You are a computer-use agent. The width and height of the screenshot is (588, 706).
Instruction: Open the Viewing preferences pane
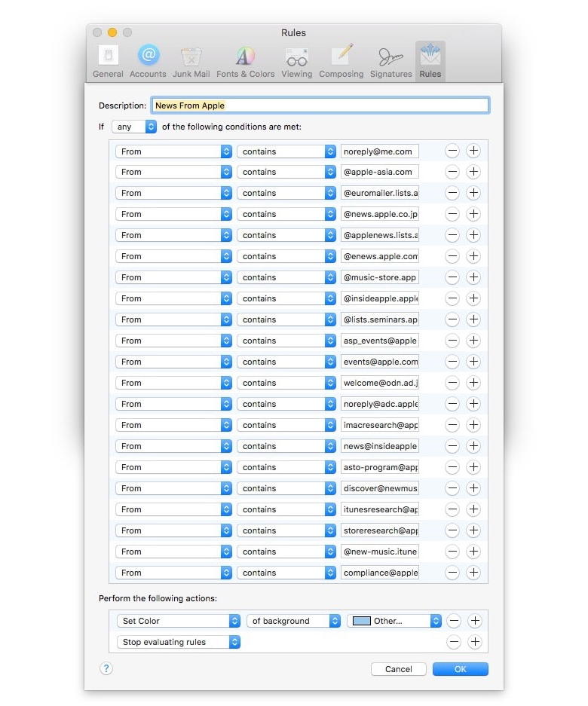click(x=296, y=61)
